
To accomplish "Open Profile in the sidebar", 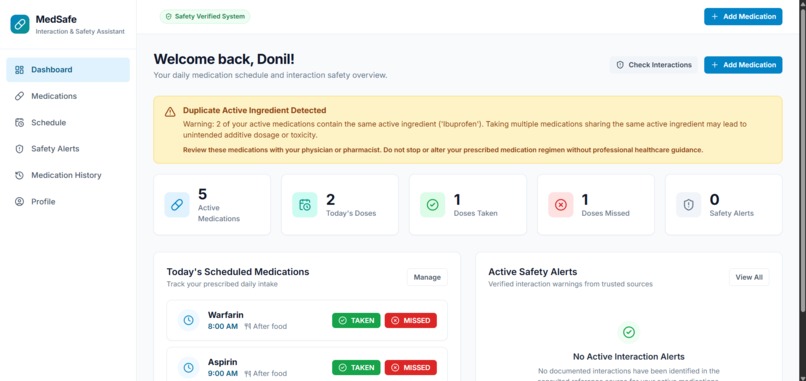I will coord(68,202).
